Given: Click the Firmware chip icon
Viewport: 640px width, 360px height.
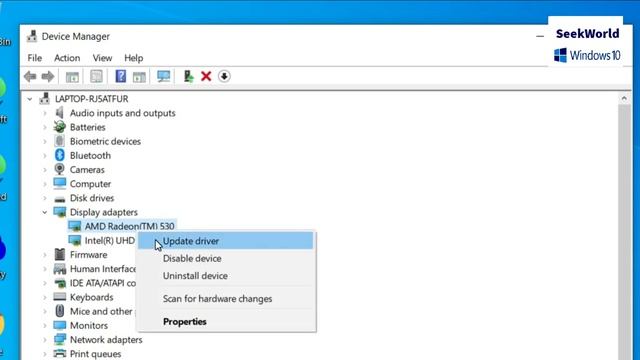Looking at the screenshot, I should pyautogui.click(x=60, y=254).
